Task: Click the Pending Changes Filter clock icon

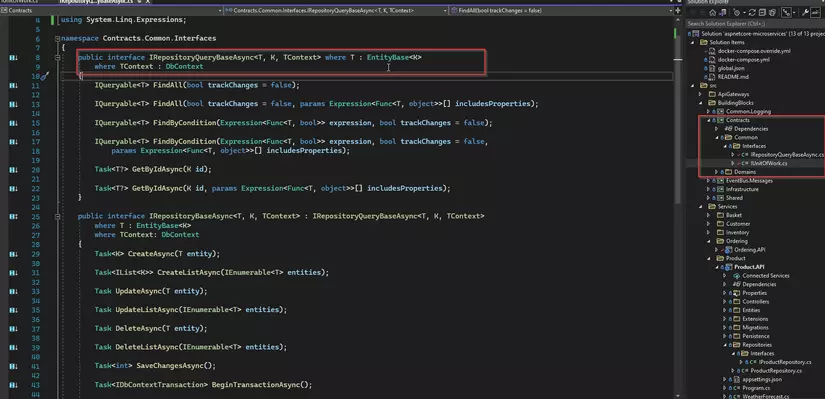Action: tap(737, 13)
